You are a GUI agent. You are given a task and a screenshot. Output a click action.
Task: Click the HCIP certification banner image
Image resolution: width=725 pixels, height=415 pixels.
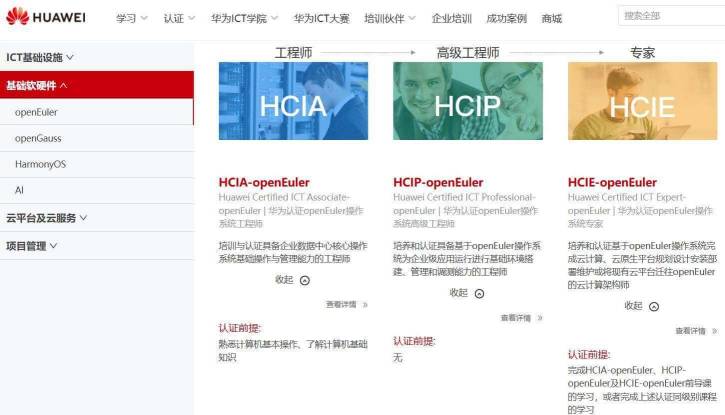coord(467,101)
